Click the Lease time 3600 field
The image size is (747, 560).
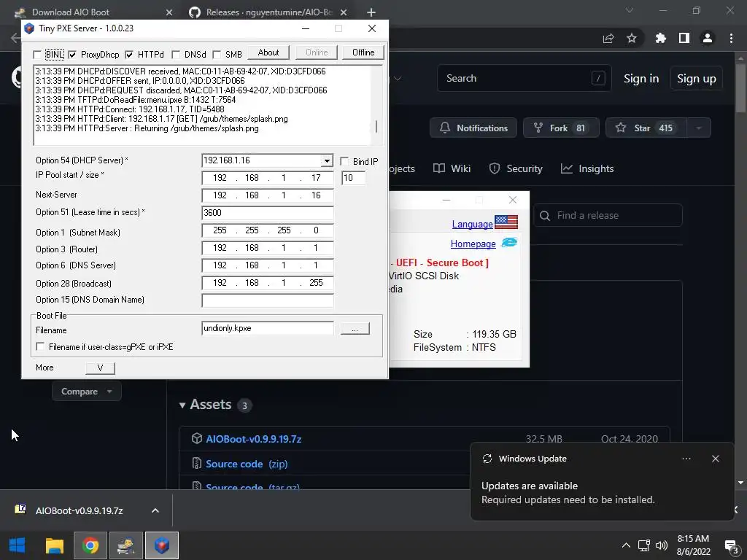267,213
